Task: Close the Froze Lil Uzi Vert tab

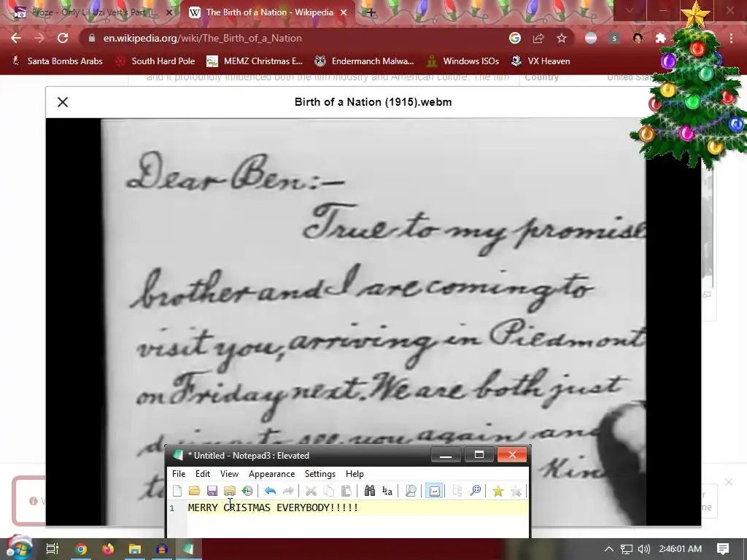Action: 169,12
